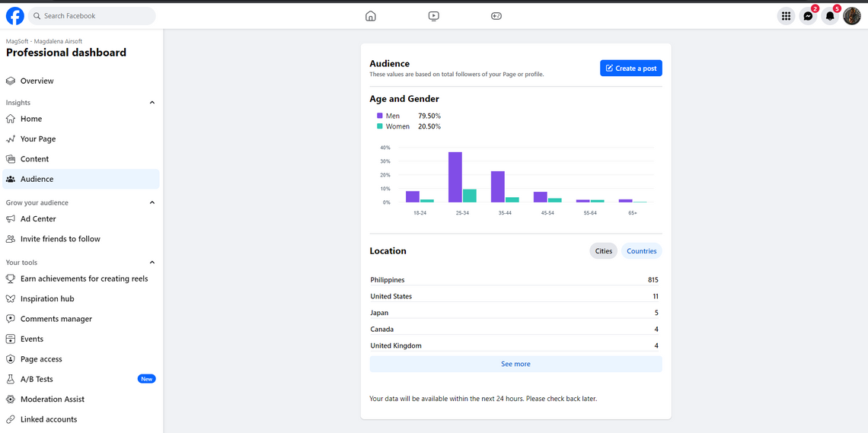The image size is (868, 433).
Task: Open Messenger chat icon
Action: 808,16
